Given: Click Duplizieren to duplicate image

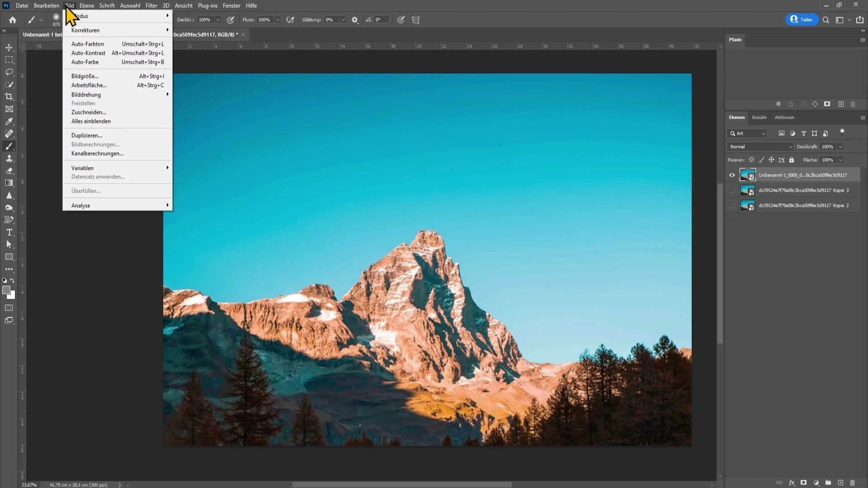Looking at the screenshot, I should tap(86, 135).
